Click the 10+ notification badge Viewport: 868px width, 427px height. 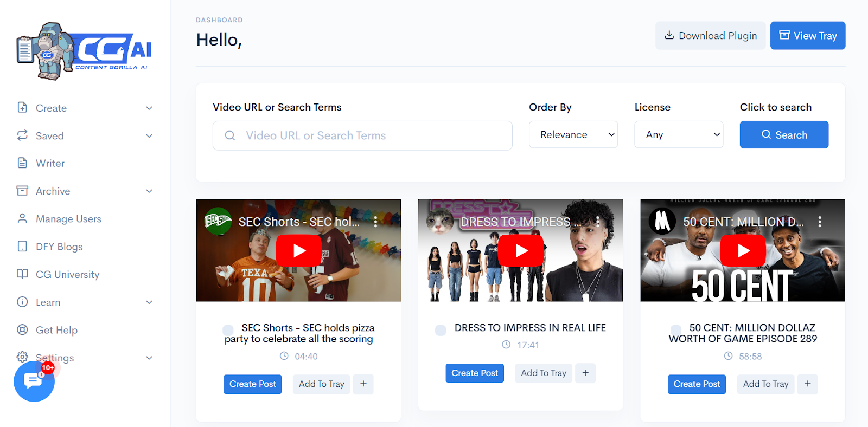[x=48, y=368]
